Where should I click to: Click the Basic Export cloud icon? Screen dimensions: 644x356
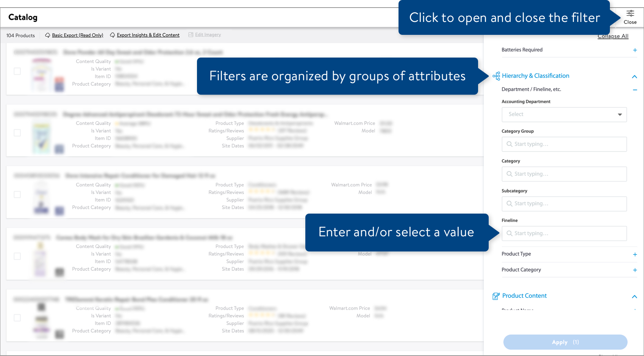[x=48, y=35]
